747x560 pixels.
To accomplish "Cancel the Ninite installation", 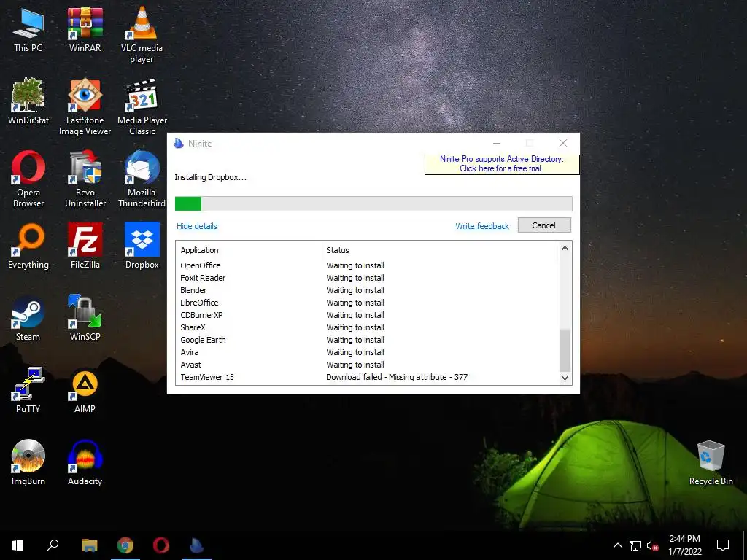I will pos(544,225).
